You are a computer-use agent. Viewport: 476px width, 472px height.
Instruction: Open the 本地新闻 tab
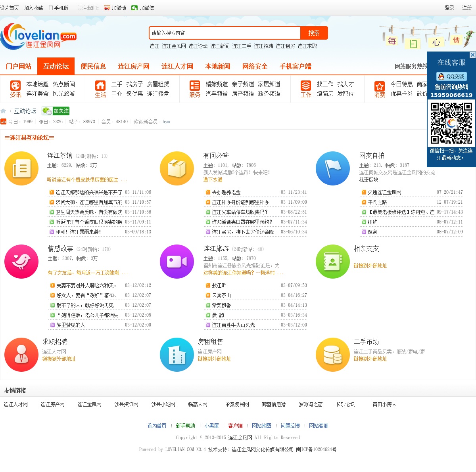(218, 66)
